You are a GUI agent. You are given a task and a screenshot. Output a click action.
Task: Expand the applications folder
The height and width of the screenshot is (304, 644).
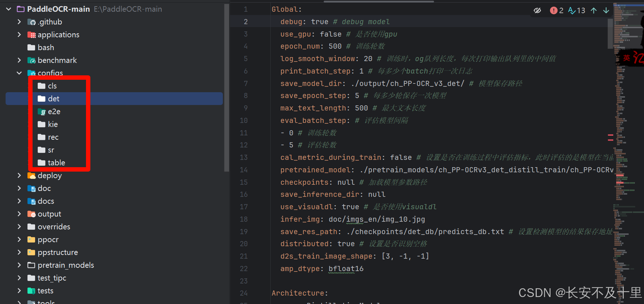(19, 35)
